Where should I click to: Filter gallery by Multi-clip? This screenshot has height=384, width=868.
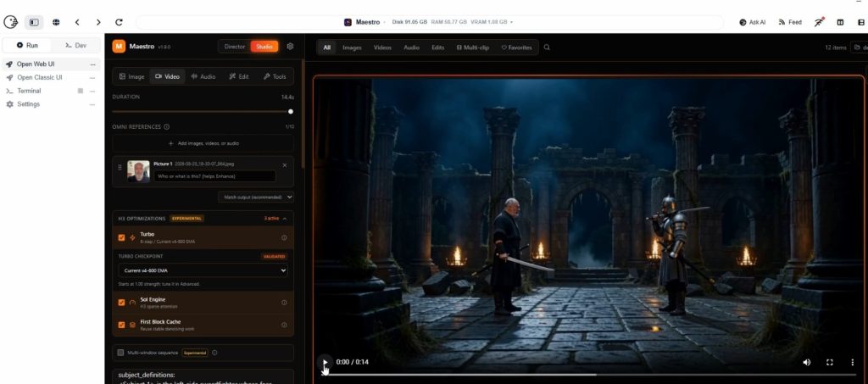(473, 47)
